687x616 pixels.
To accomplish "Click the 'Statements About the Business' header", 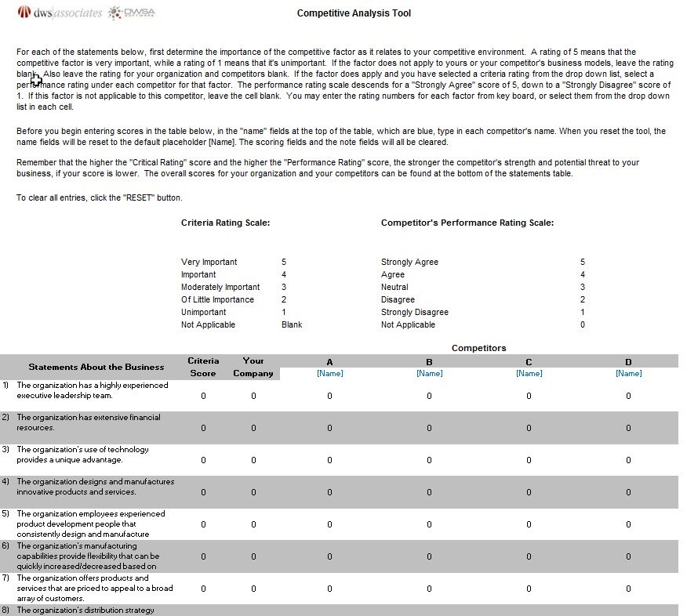I will (x=96, y=367).
